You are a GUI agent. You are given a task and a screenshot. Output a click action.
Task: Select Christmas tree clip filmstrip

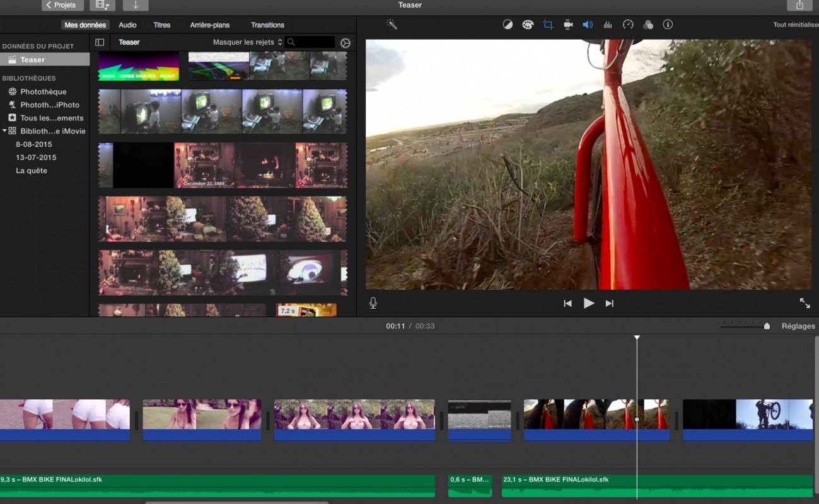[x=223, y=219]
